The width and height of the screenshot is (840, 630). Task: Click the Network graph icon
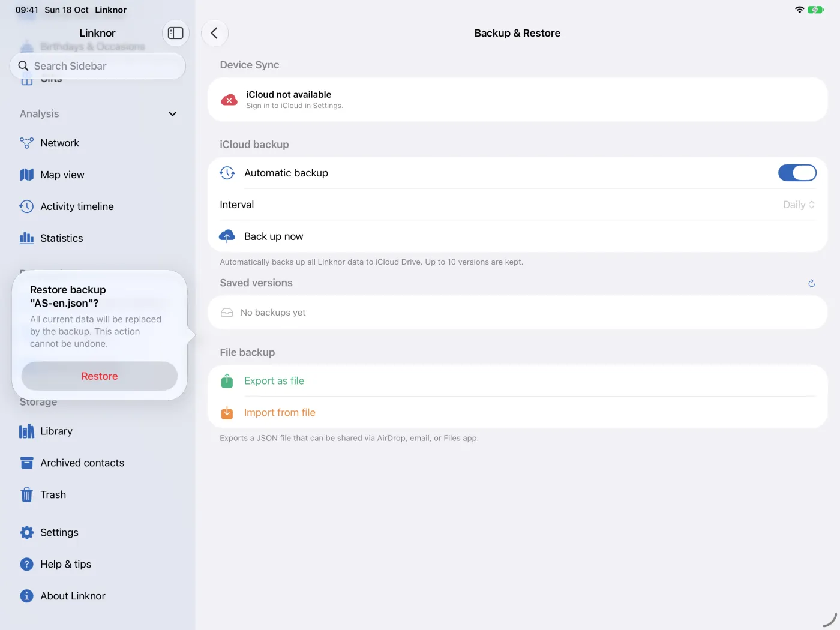tap(26, 143)
